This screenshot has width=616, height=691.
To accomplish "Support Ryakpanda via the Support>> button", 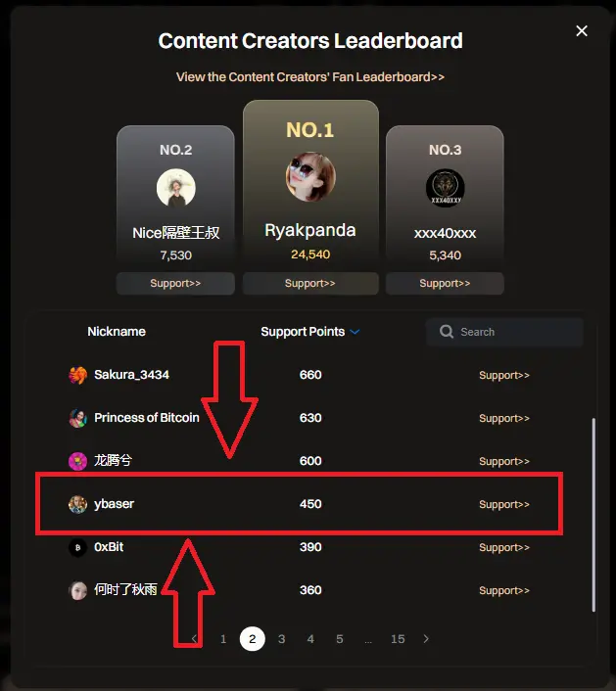I will point(310,284).
